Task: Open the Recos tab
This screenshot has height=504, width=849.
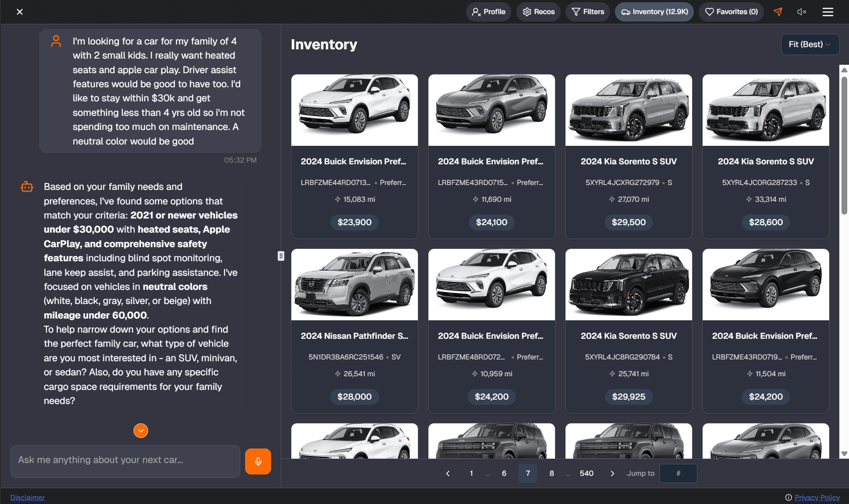Action: 538,12
